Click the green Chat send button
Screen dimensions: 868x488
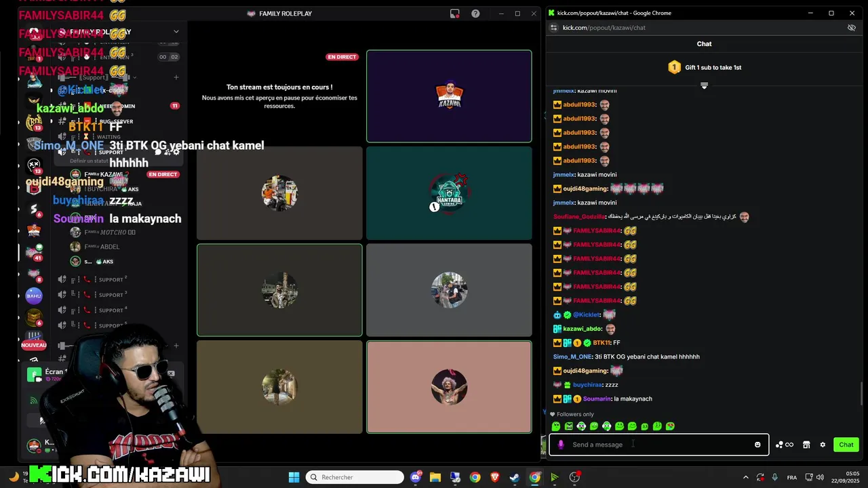[846, 445]
